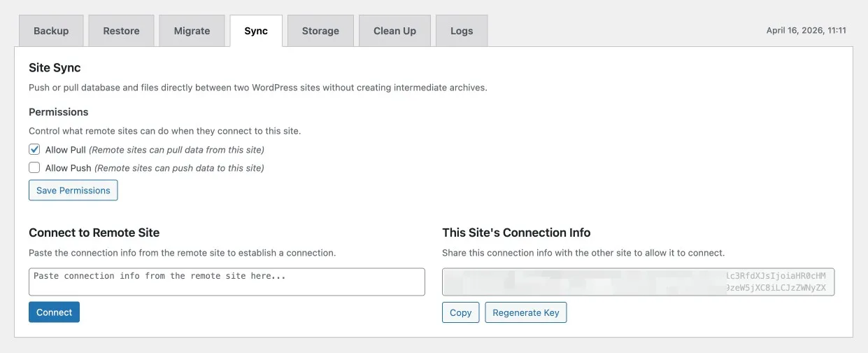Click the 'Remote sites can push data' label text
Viewport: 868px width, 353px height.
[x=179, y=168]
